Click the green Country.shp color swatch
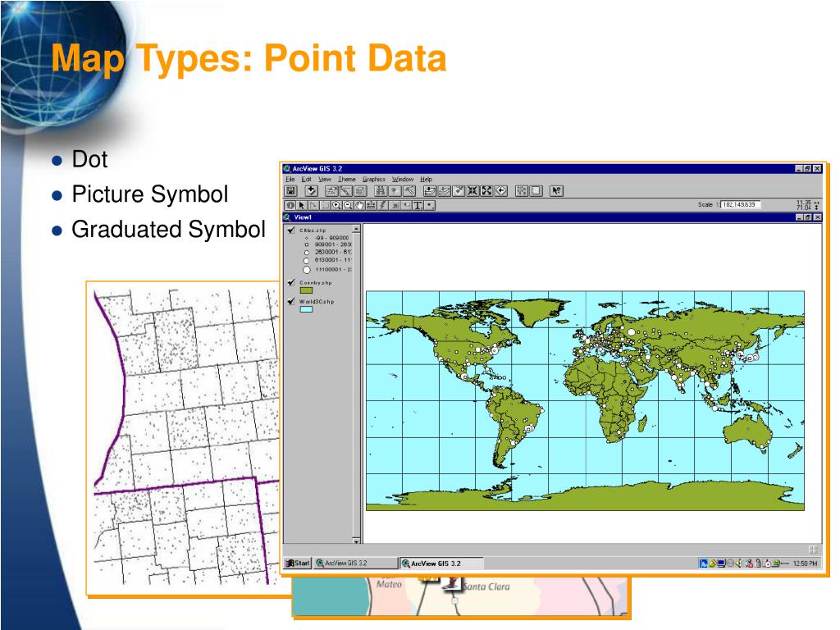Viewport: 840px width, 630px height. [x=306, y=290]
